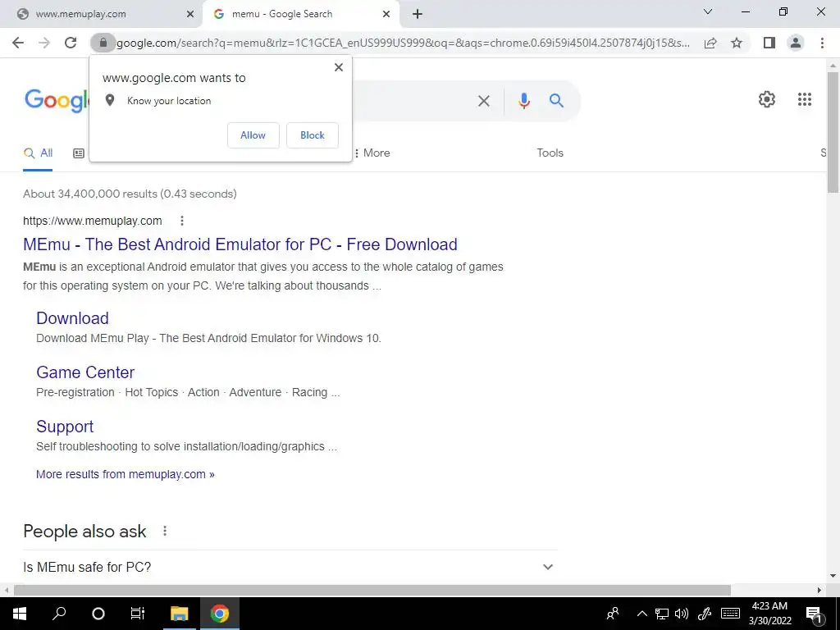The image size is (840, 630).
Task: Open the Chrome profile avatar
Action: [796, 43]
